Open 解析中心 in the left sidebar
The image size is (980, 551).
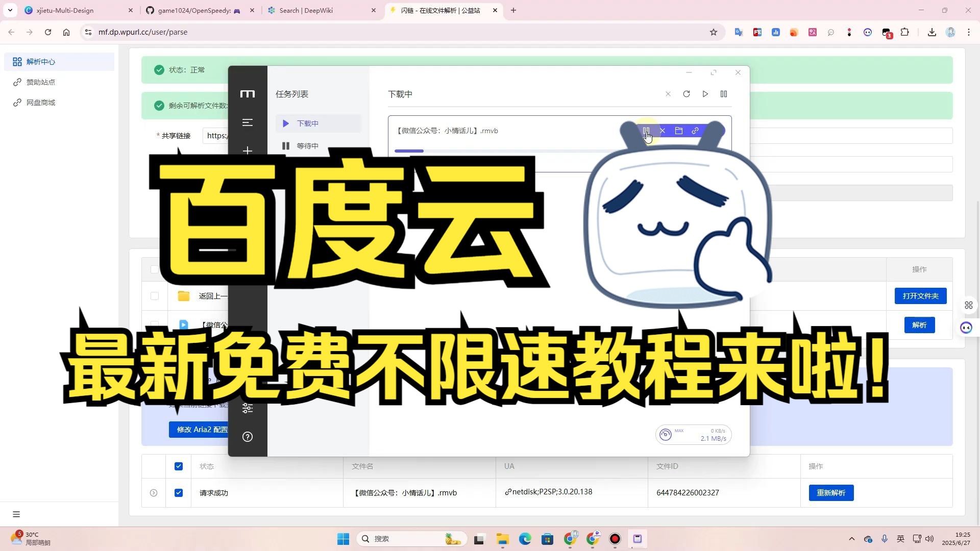pyautogui.click(x=59, y=62)
